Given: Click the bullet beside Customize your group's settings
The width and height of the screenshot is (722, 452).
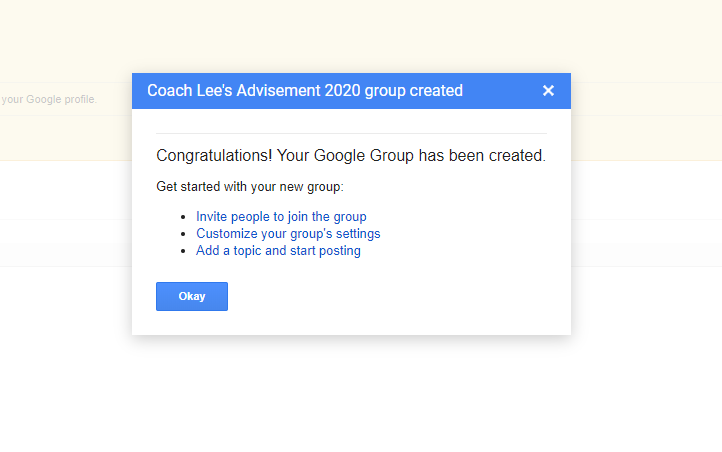Looking at the screenshot, I should (184, 234).
